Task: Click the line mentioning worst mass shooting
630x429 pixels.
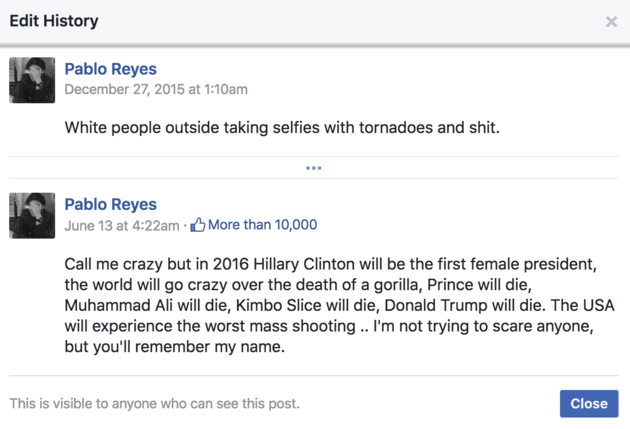Action: [x=329, y=326]
